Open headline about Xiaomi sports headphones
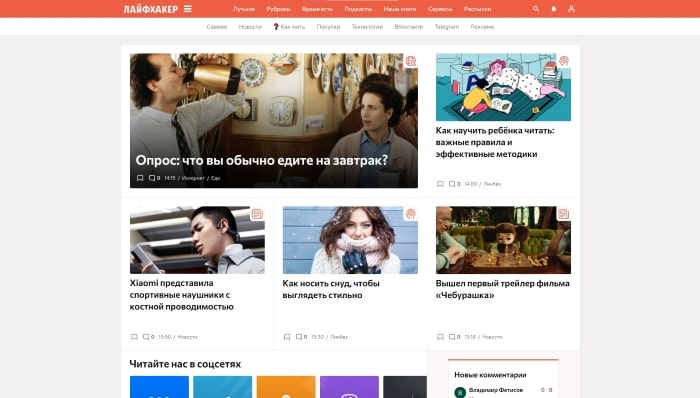The width and height of the screenshot is (700, 398). [182, 295]
